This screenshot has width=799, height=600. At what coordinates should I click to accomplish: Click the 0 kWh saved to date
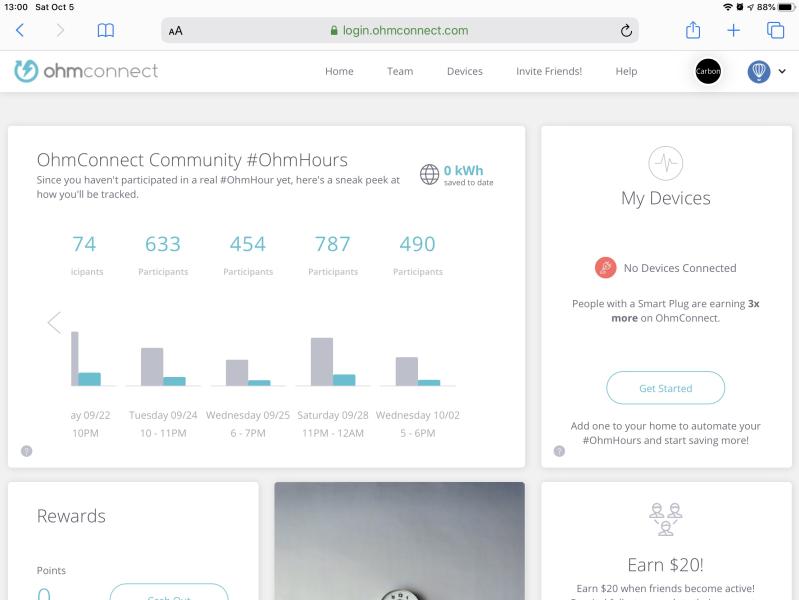pos(468,175)
